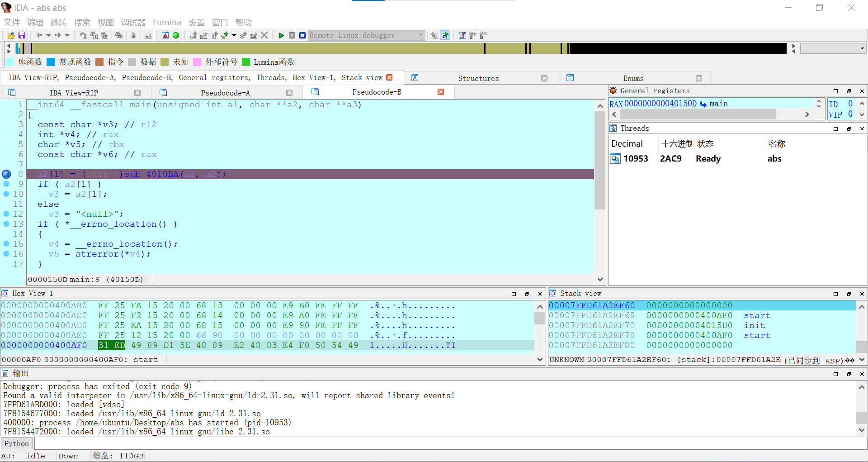This screenshot has width=868, height=462.
Task: Open the 调试器 menu
Action: click(x=133, y=22)
